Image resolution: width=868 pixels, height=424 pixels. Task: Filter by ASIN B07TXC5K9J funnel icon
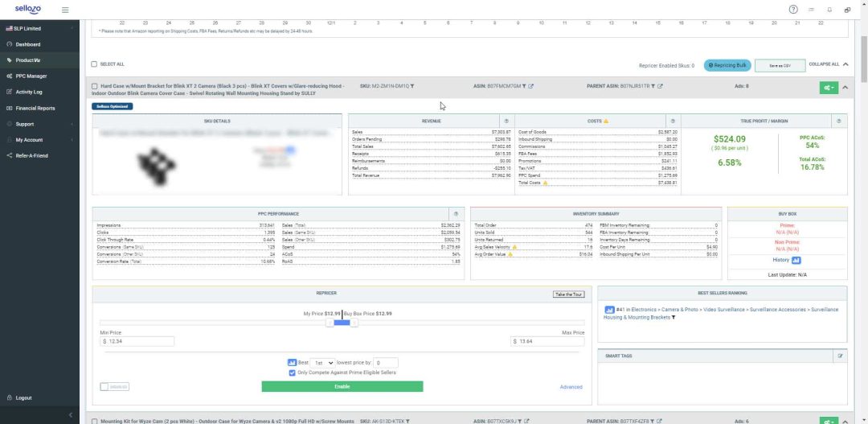519,422
